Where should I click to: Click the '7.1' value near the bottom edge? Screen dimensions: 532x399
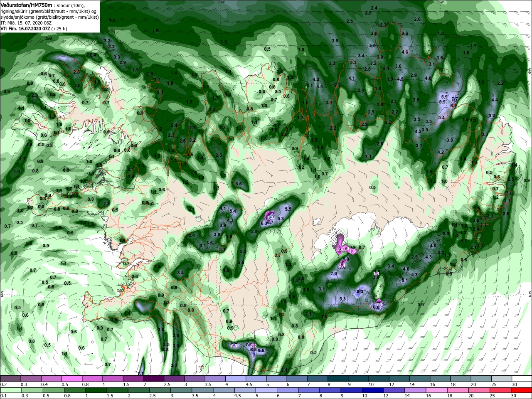point(140,374)
